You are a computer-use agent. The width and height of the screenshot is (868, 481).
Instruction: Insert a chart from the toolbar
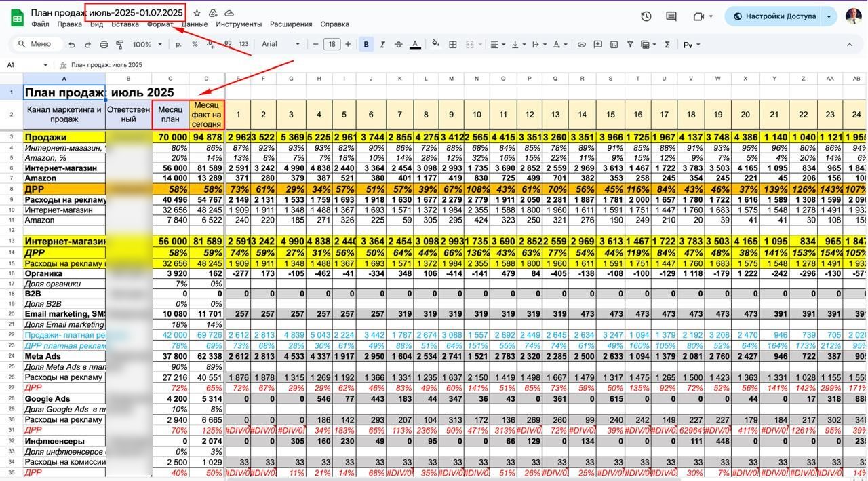tap(614, 45)
